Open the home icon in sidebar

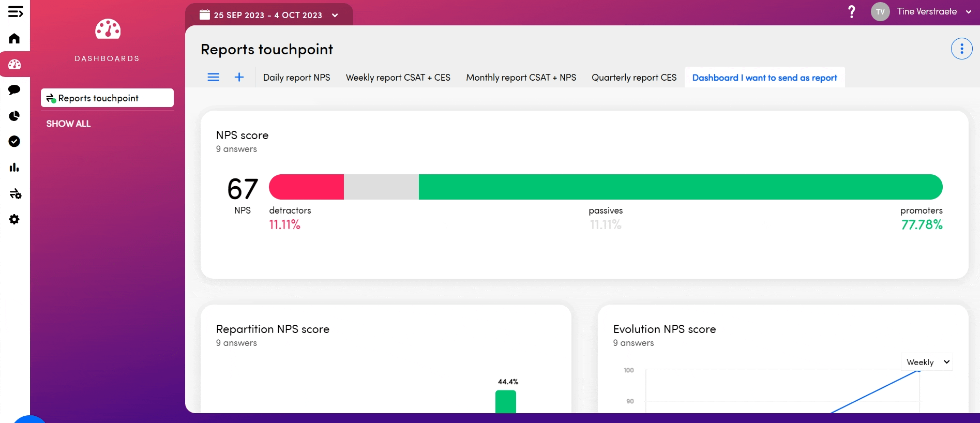pos(14,39)
